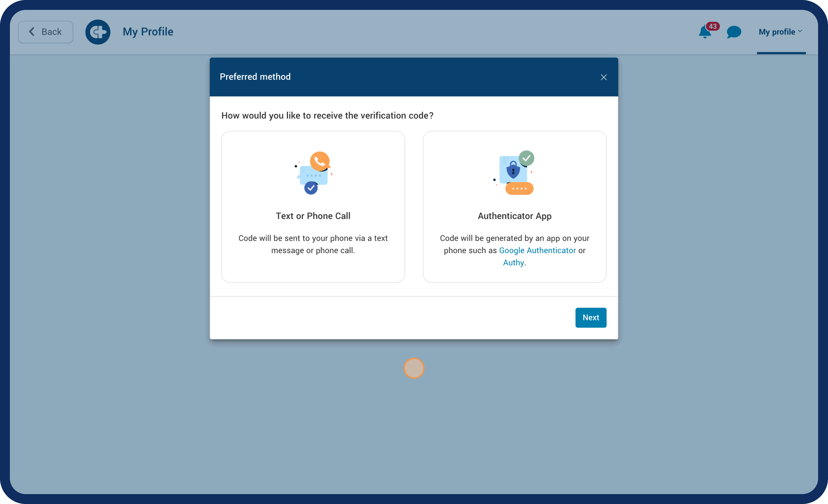Click the Next button
Screen dimensions: 828x504
pos(590,317)
